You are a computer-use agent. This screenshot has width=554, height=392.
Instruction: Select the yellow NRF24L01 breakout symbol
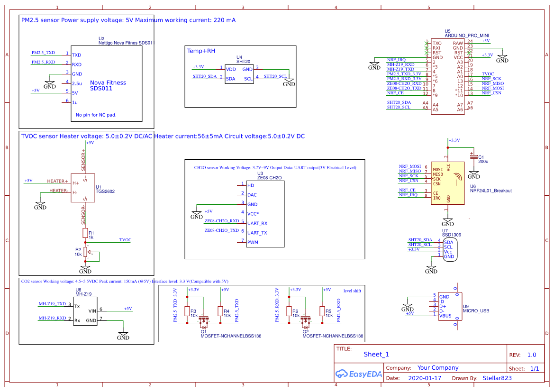448,183
